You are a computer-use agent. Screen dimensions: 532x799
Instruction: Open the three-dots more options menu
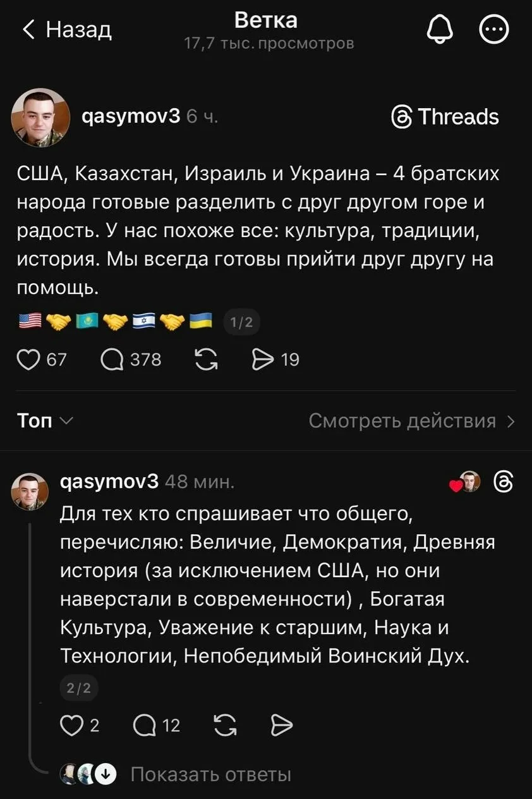[493, 29]
